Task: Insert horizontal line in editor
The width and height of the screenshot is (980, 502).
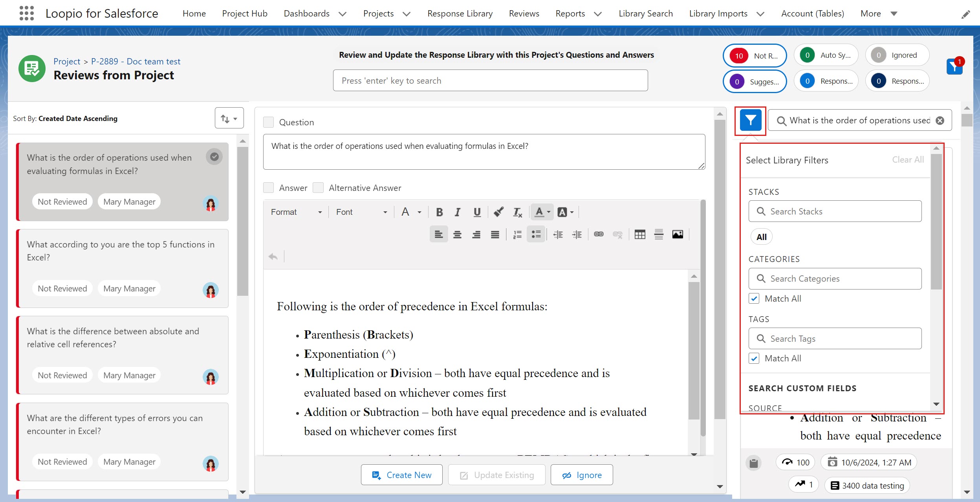Action: pyautogui.click(x=659, y=235)
